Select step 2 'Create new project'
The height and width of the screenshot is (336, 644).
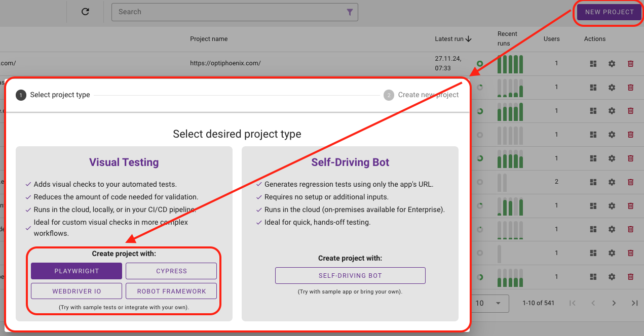(x=422, y=95)
